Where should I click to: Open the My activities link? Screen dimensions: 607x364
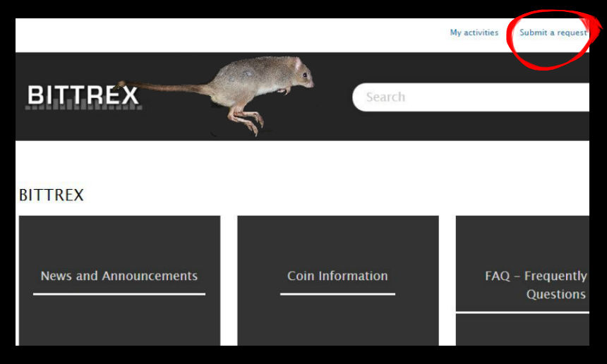474,33
